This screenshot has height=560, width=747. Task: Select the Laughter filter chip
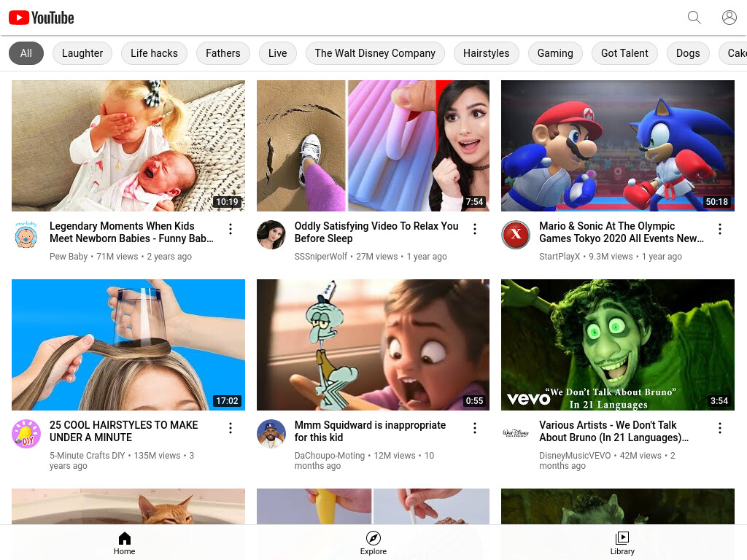click(82, 53)
